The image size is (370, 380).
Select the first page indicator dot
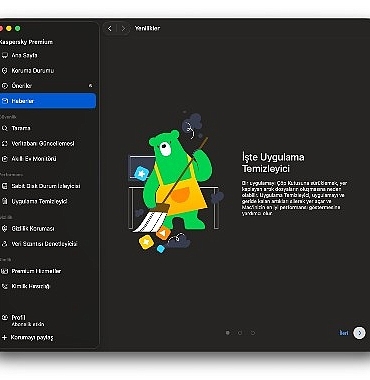(x=228, y=333)
